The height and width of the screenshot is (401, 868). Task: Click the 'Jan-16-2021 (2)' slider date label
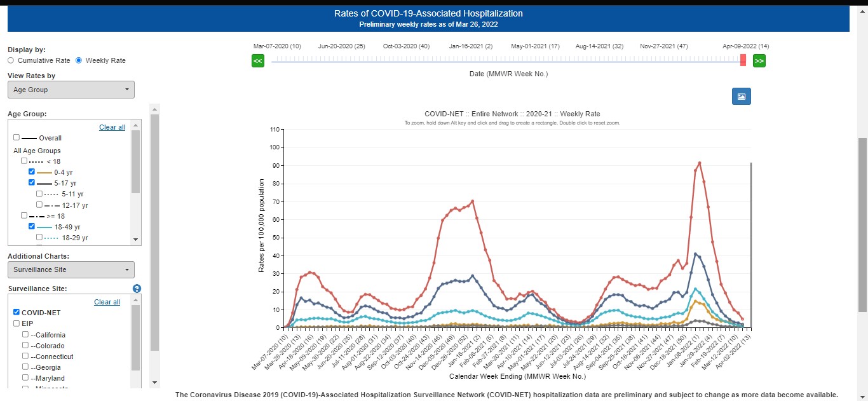[x=470, y=46]
